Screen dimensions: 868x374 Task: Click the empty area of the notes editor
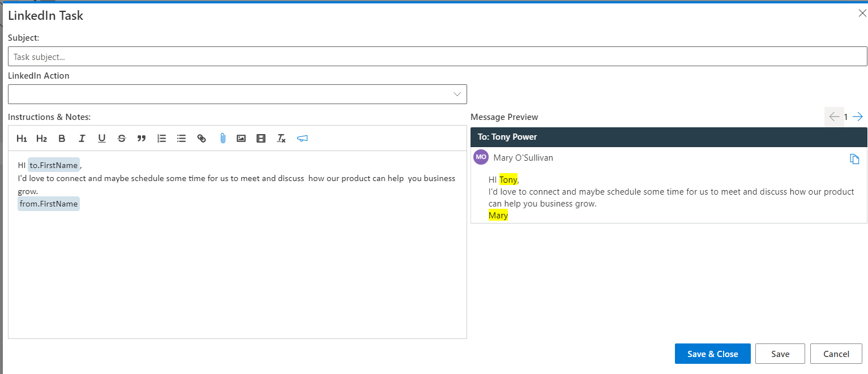(237, 274)
